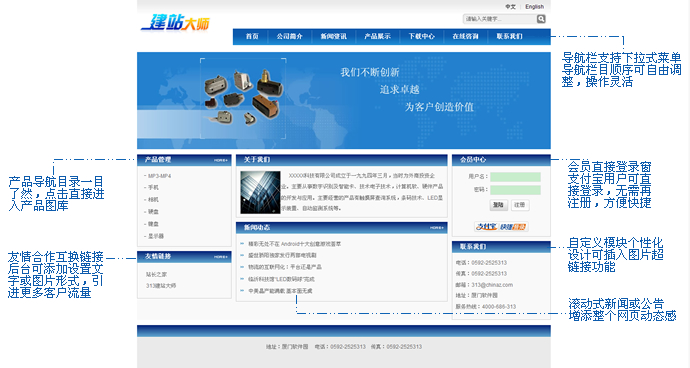Click the Alipay quick login badge
The height and width of the screenshot is (368, 690).
(501, 227)
